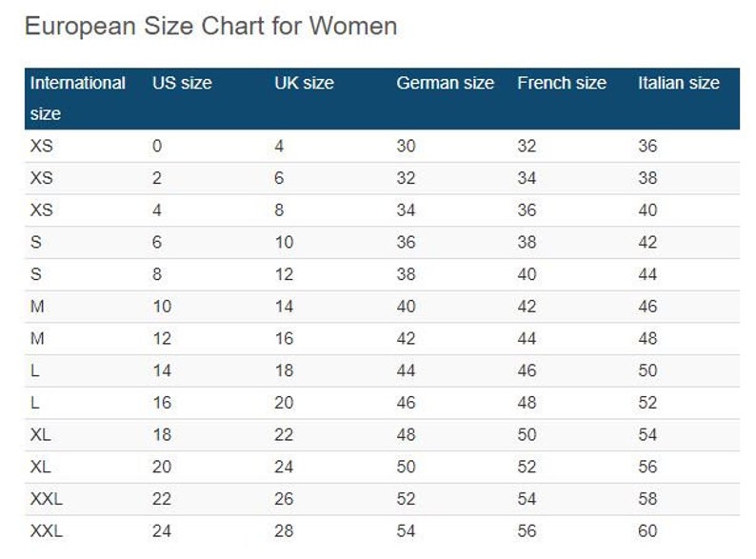
Task: Select French size 56 cell
Action: coord(527,531)
